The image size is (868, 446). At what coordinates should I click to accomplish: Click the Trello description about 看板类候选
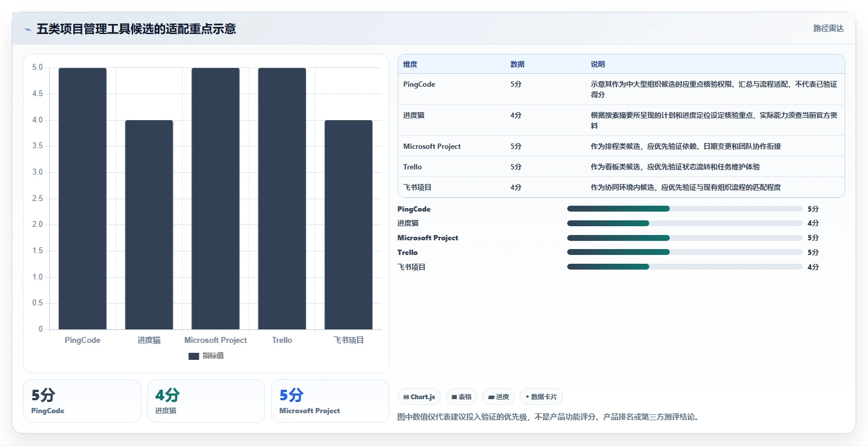[x=675, y=167]
